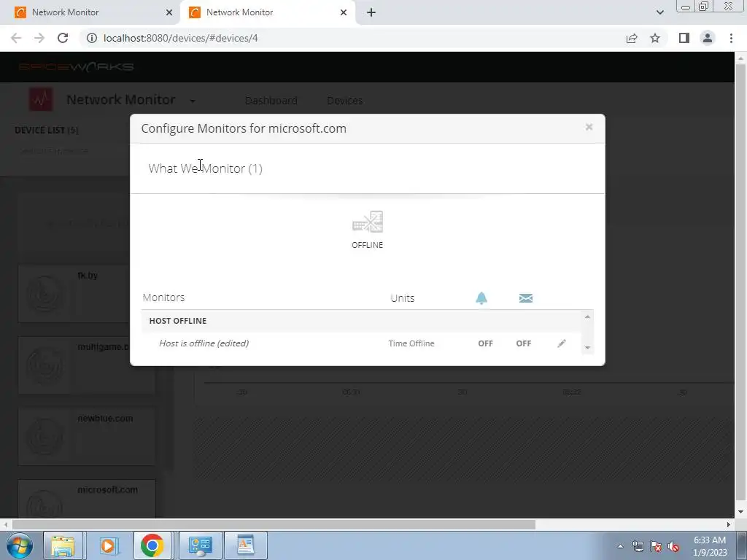Open the Chrome three-dot menu
747x560 pixels.
(x=731, y=38)
